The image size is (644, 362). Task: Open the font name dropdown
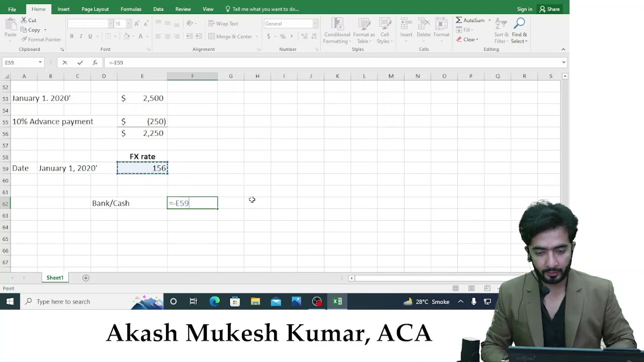pyautogui.click(x=111, y=24)
